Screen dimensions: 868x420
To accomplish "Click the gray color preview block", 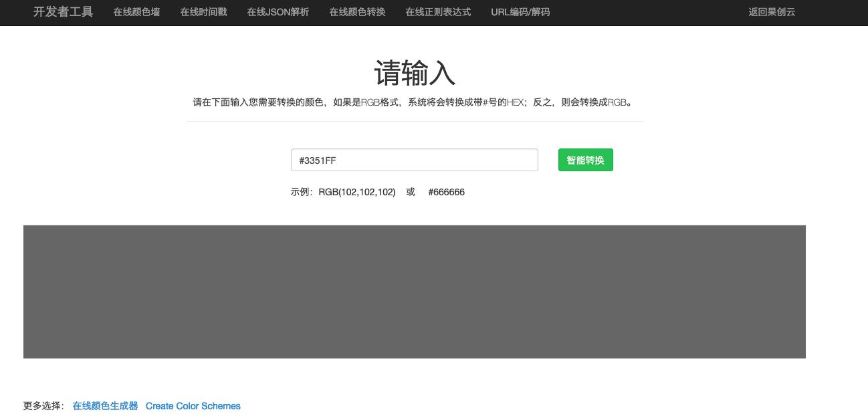I will [x=415, y=292].
